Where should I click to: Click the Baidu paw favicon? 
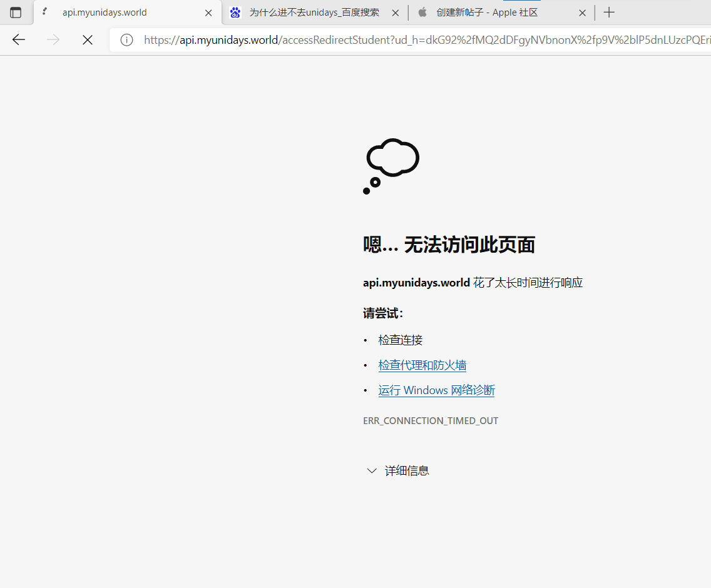[235, 13]
